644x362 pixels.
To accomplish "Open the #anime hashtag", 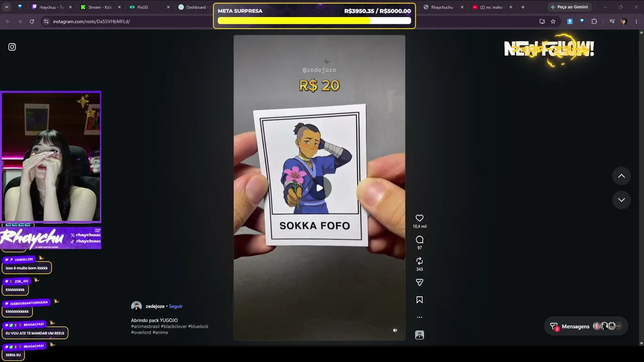I will pyautogui.click(x=160, y=332).
